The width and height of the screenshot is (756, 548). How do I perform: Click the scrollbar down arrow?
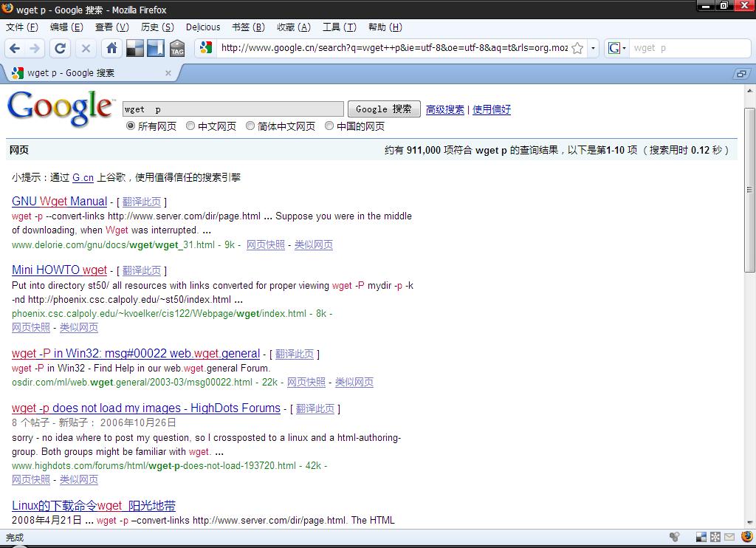pos(749,522)
